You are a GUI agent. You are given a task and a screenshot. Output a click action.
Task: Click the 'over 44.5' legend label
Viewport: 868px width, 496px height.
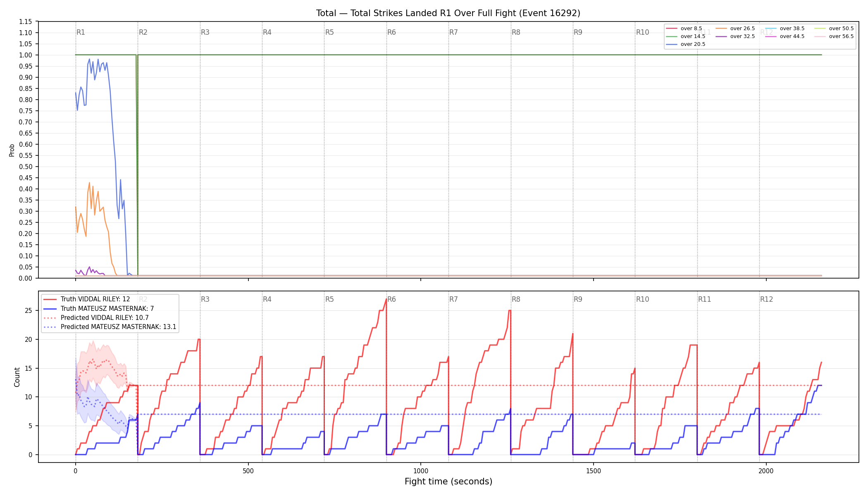pyautogui.click(x=792, y=36)
